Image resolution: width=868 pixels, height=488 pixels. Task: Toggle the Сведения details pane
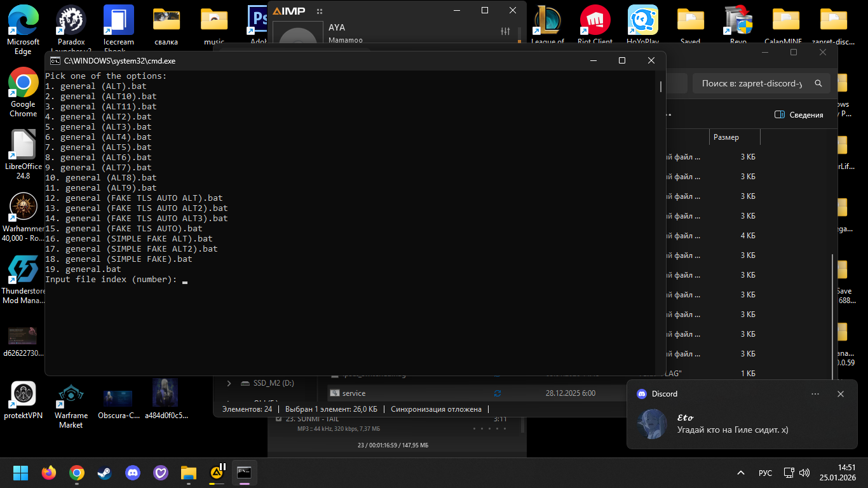click(x=799, y=115)
